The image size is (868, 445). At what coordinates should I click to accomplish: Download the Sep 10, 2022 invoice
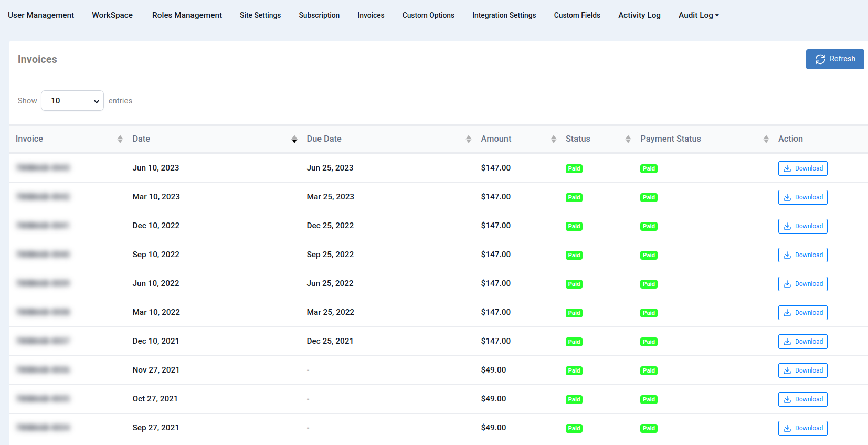pos(803,255)
